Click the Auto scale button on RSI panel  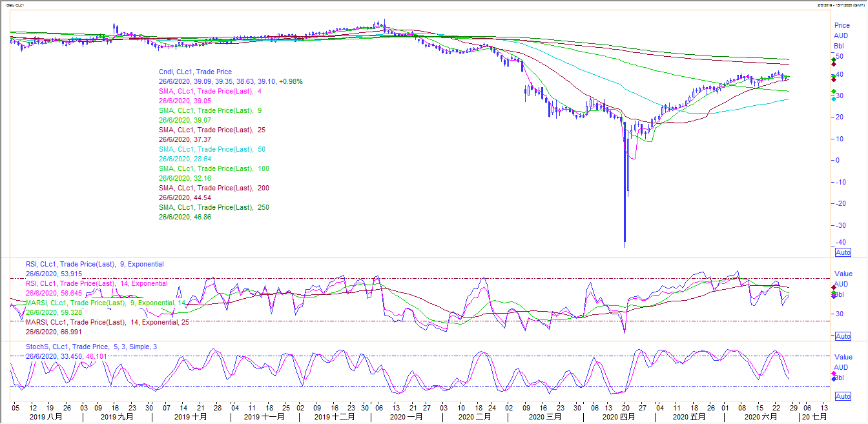pyautogui.click(x=843, y=336)
